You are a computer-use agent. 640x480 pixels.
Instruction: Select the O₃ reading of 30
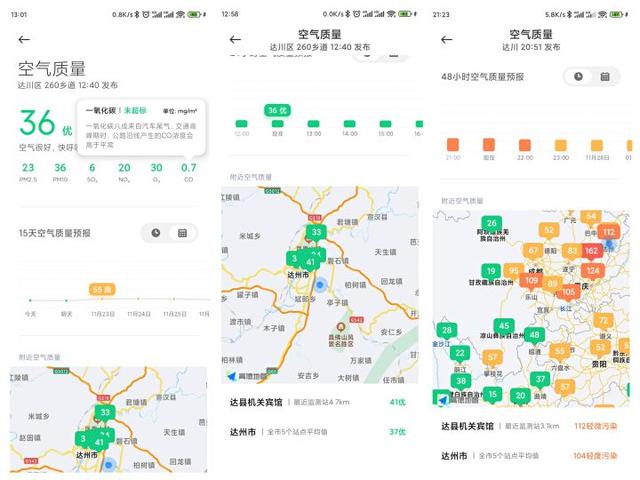[x=156, y=172]
